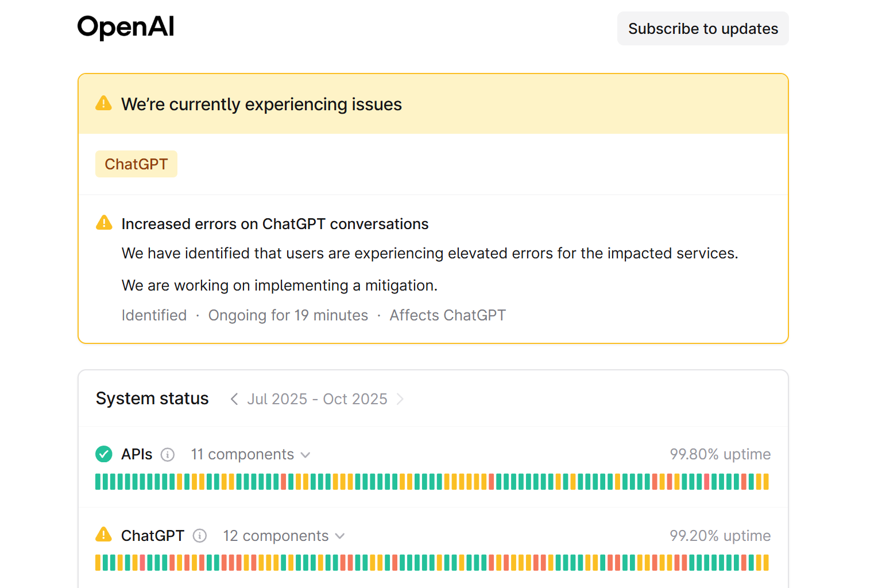Click the We're currently experiencing issues heading
The width and height of the screenshot is (882, 588).
pos(261,105)
